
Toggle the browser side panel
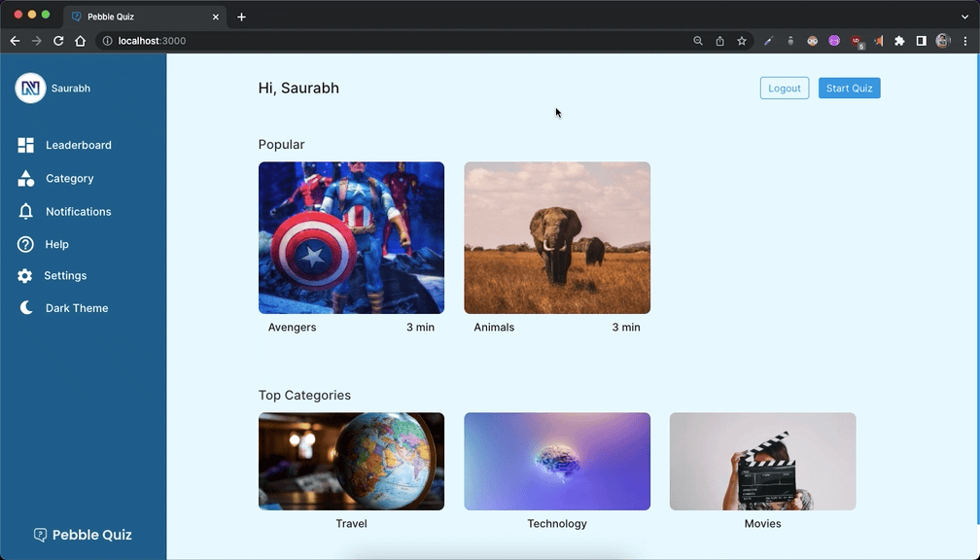coord(921,41)
